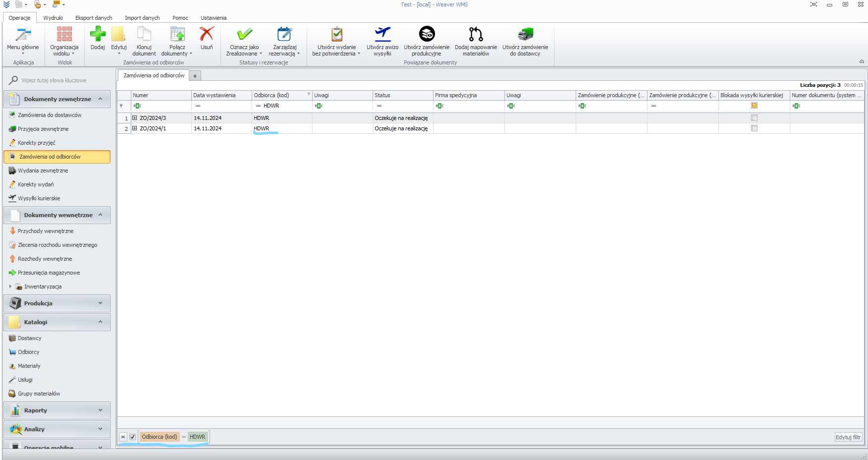Click Oznacz jako Zrealizowane checkmark
Image resolution: width=868 pixels, height=460 pixels.
point(244,34)
